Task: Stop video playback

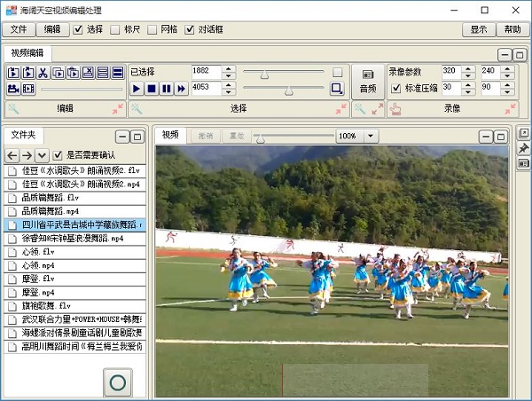Action: point(152,89)
